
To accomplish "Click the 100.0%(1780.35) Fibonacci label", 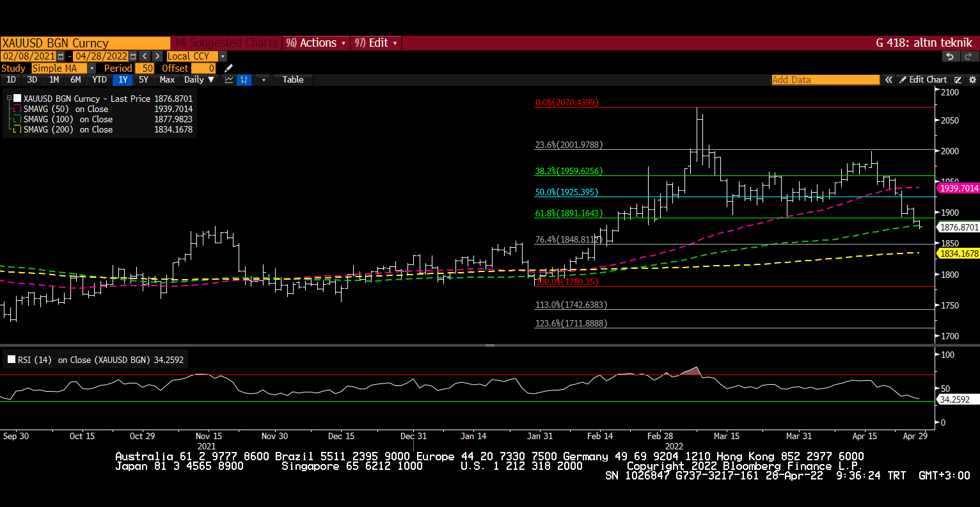I will pyautogui.click(x=566, y=282).
